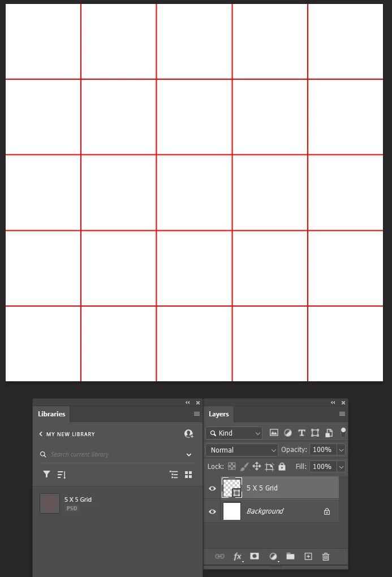Select the Background layer thumbnail
392x577 pixels.
232,511
